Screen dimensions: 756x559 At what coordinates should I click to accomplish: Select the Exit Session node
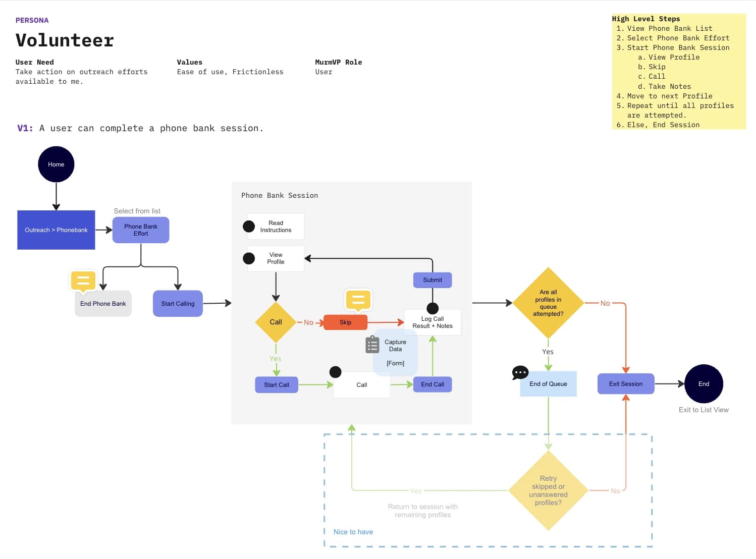tap(626, 384)
